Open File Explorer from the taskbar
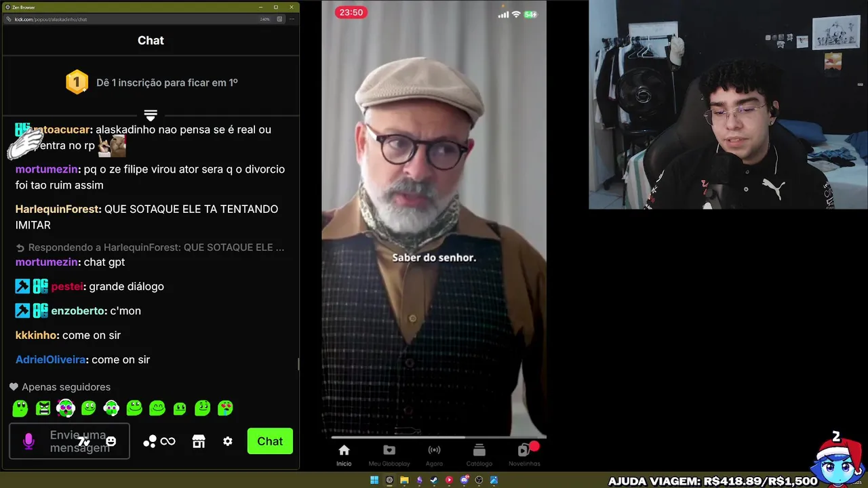The image size is (868, 488). [x=404, y=481]
